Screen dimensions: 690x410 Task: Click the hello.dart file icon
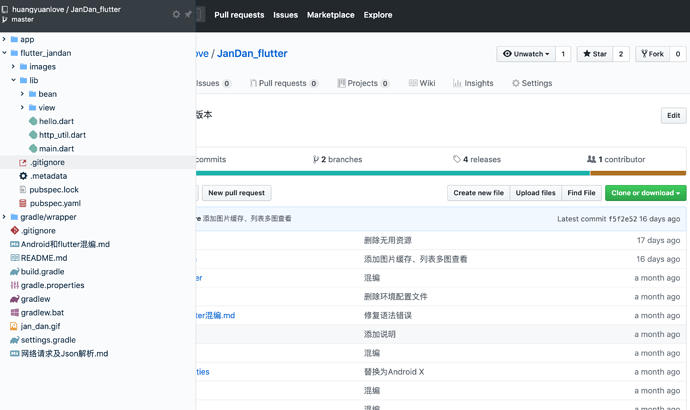click(x=33, y=121)
